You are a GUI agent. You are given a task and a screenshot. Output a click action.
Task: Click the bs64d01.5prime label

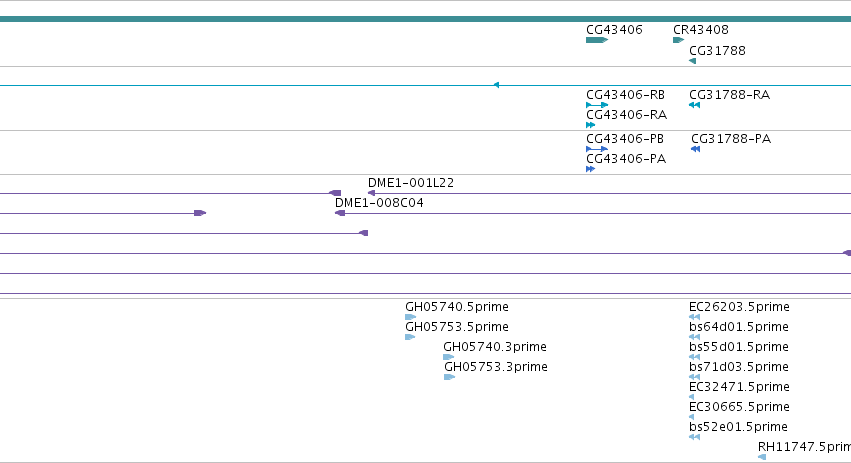point(739,327)
